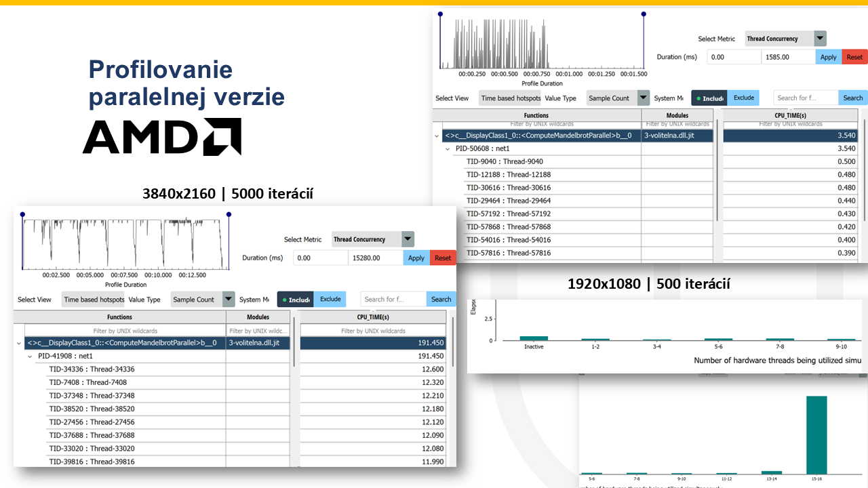Click the duration end field showing 15280.00
Screen dimensions: 868x488
375,258
